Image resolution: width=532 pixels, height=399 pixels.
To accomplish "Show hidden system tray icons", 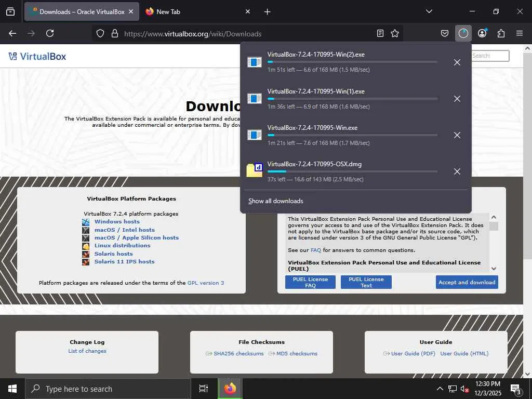I will point(440,389).
